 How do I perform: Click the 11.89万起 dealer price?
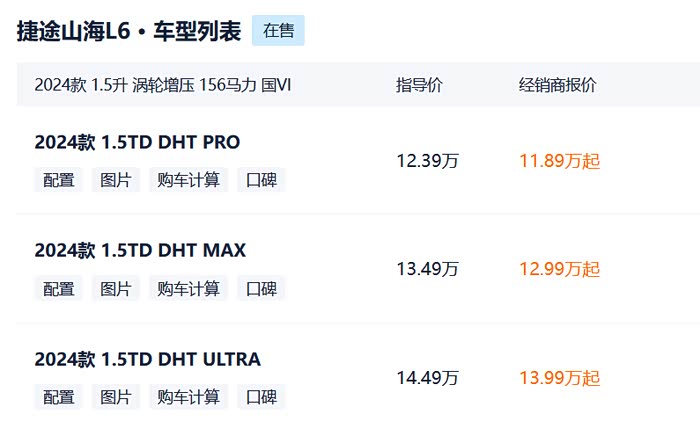point(559,161)
